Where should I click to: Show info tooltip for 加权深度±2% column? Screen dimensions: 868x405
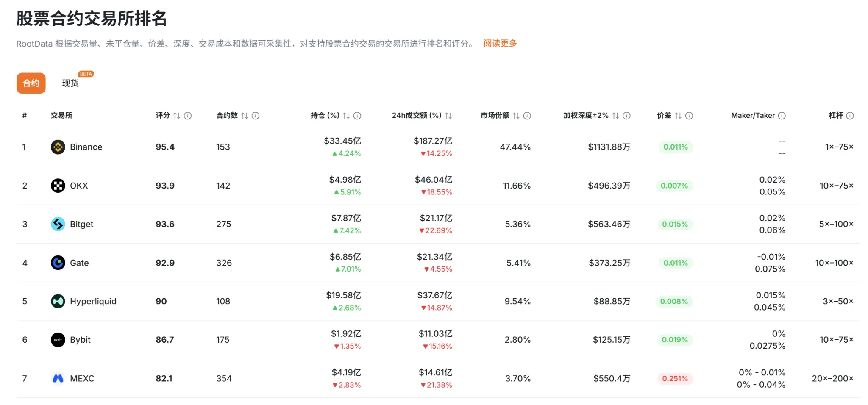(627, 116)
